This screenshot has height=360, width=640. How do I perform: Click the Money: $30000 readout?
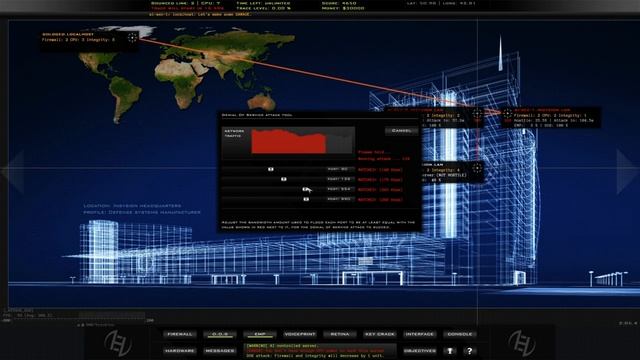(343, 8)
